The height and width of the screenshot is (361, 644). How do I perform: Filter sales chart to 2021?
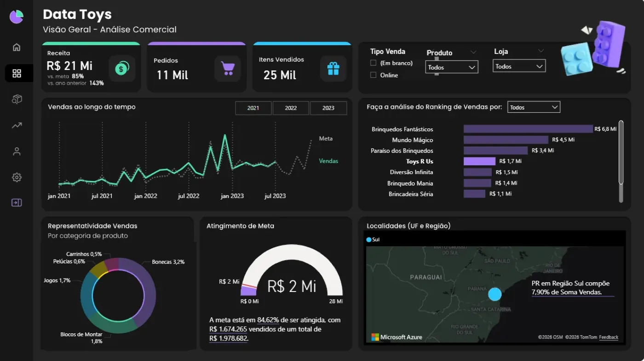coord(253,108)
